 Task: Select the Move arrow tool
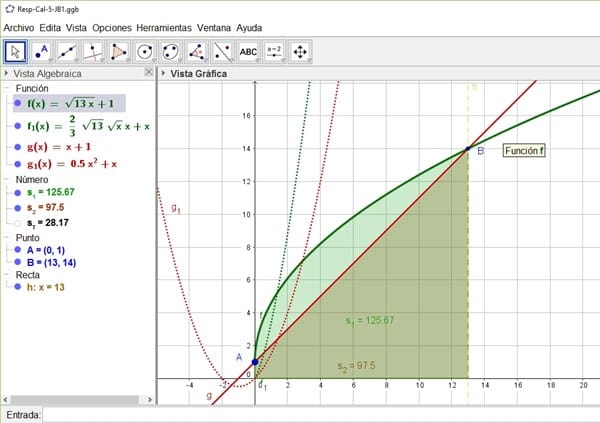click(x=16, y=50)
